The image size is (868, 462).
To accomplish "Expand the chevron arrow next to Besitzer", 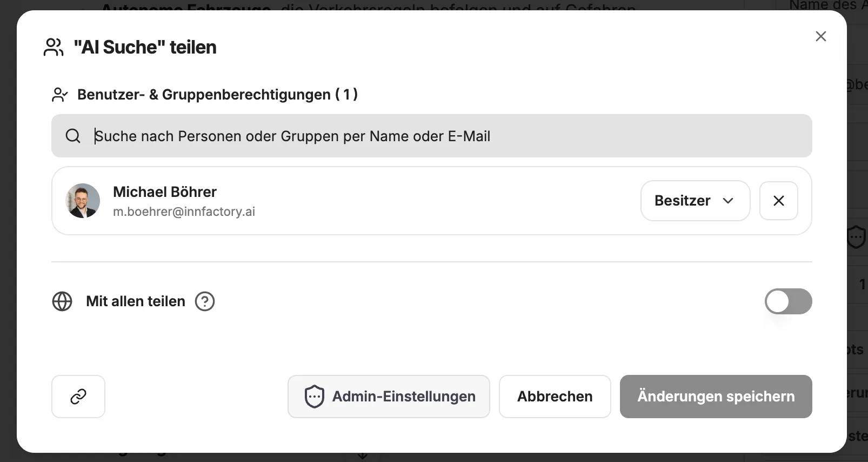I will point(728,201).
